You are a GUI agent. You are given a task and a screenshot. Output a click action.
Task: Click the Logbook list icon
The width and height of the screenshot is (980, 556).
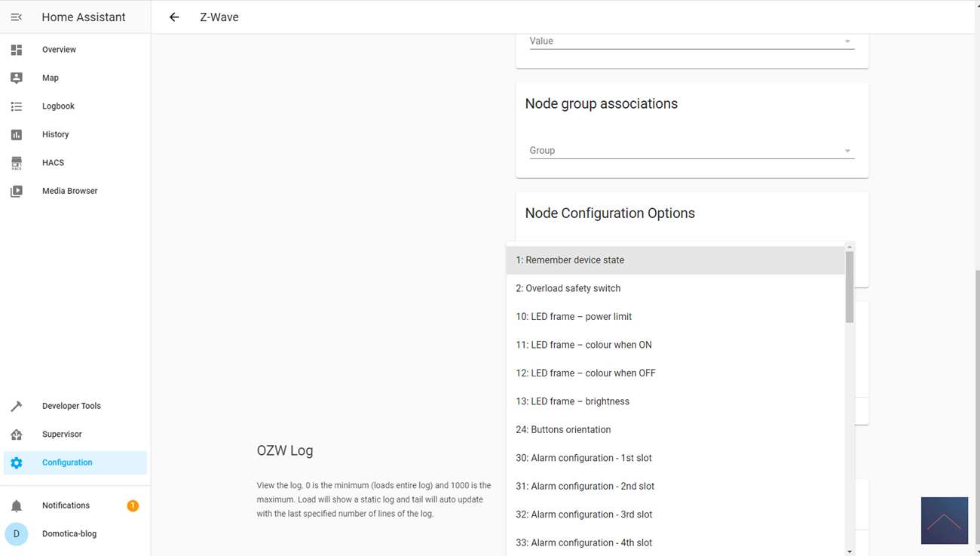click(17, 106)
